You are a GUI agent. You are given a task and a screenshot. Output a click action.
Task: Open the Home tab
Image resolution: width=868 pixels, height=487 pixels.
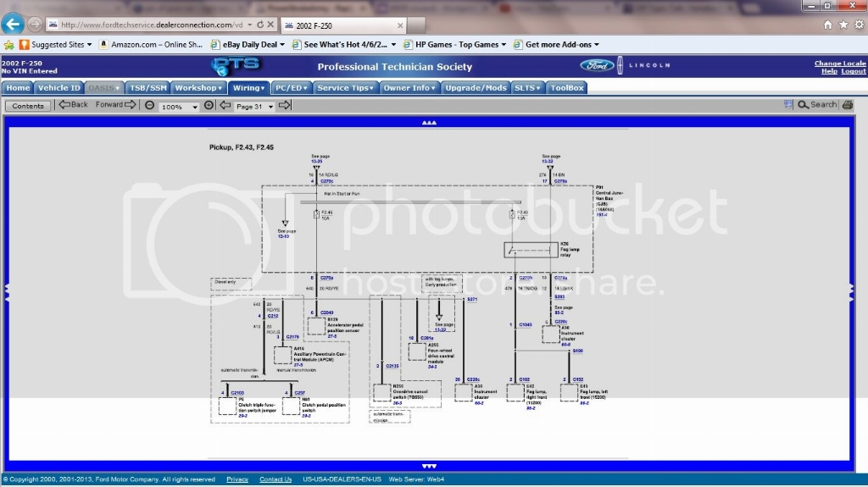point(18,87)
